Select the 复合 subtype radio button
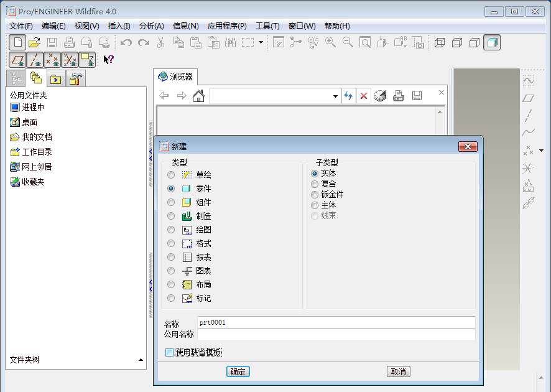551x392 pixels. pyautogui.click(x=315, y=184)
